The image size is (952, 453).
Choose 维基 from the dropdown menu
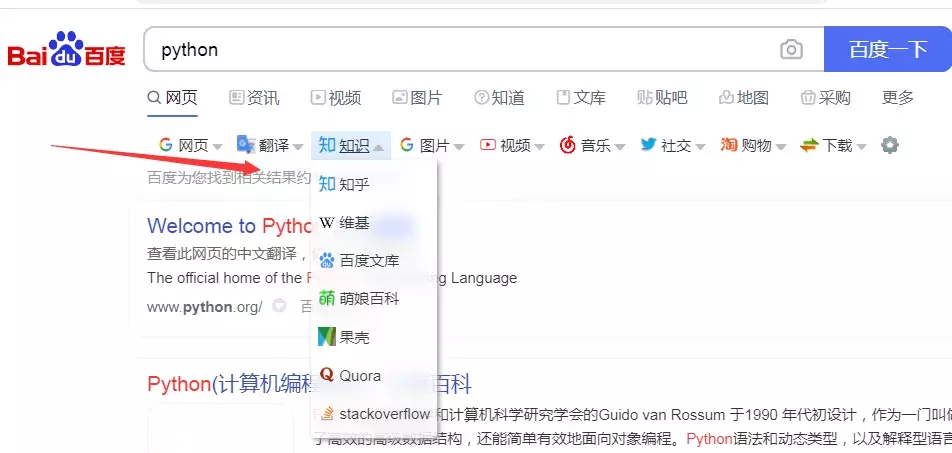pos(374,223)
